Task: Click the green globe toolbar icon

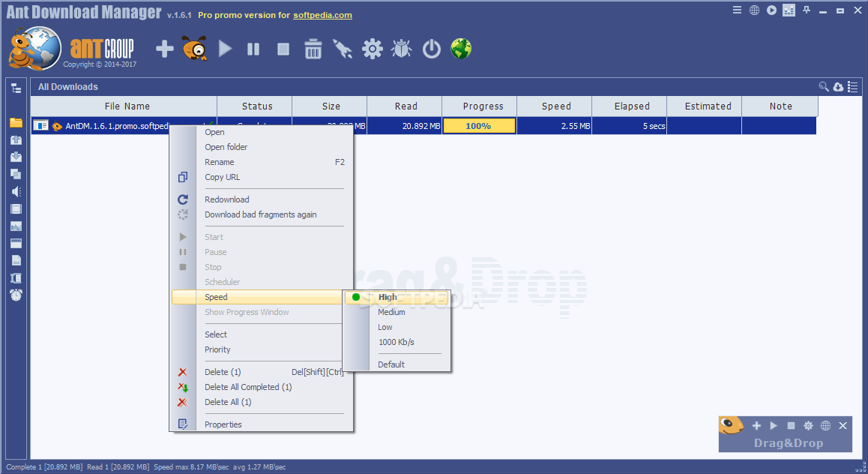Action: (460, 49)
